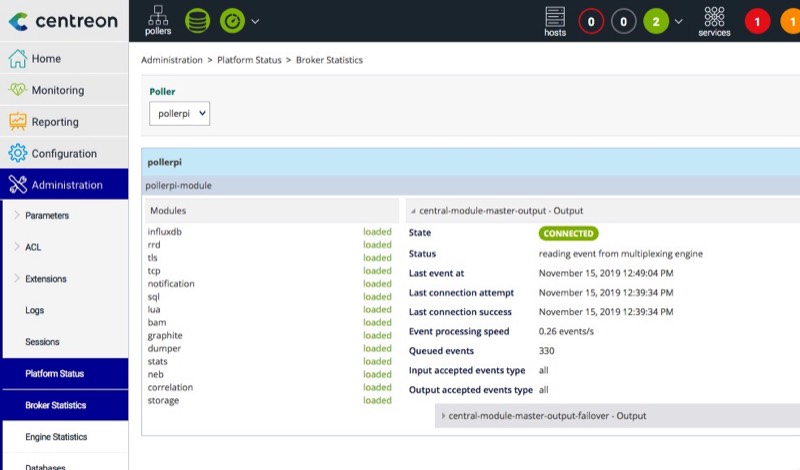
Task: Click the red hosts down counter
Action: (x=591, y=21)
